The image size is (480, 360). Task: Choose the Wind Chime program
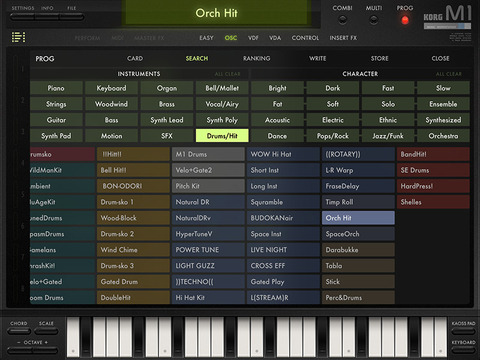point(133,250)
